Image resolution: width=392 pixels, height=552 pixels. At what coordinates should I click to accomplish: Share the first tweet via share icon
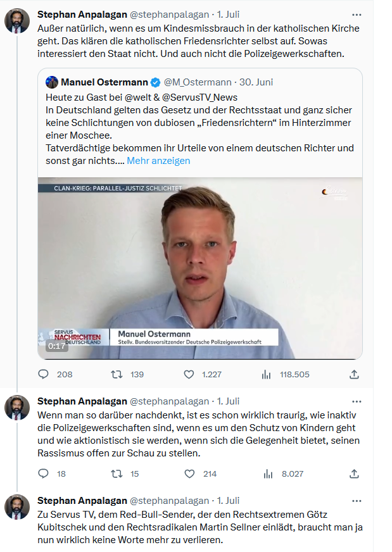click(355, 374)
